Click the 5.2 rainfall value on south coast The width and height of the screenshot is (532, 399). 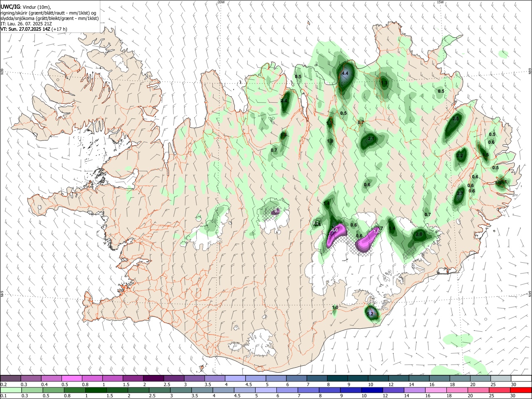370,314
